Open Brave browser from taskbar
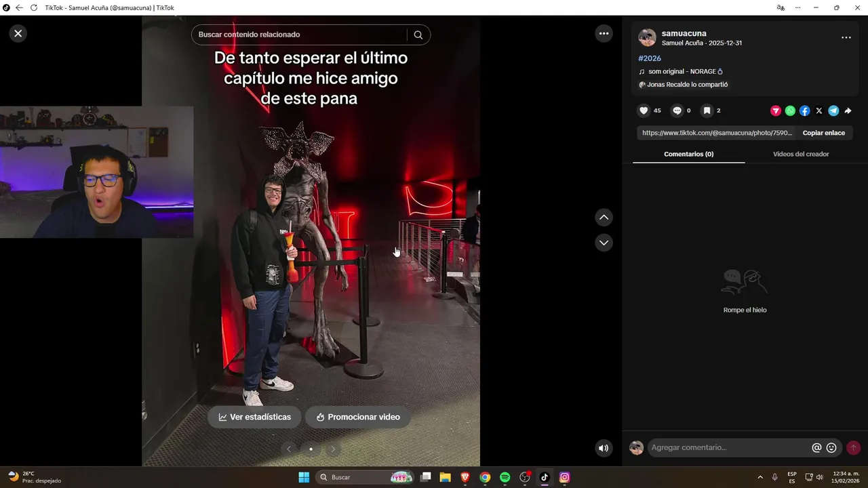Image resolution: width=868 pixels, height=488 pixels. tap(465, 477)
